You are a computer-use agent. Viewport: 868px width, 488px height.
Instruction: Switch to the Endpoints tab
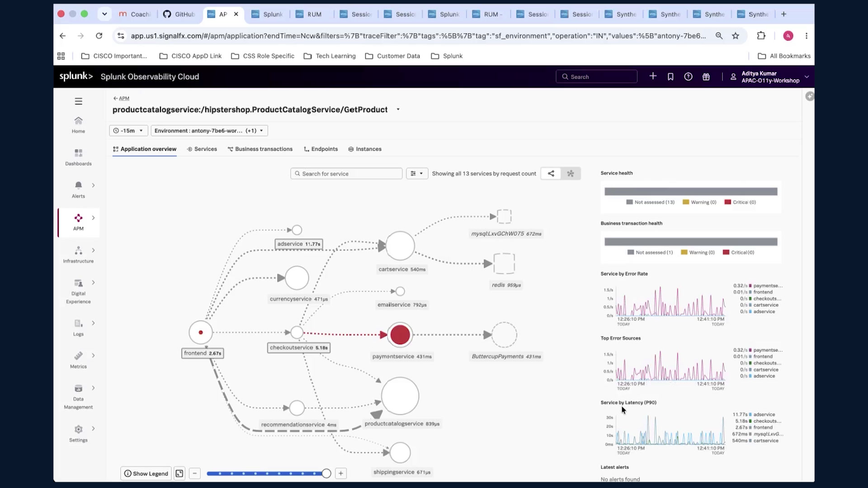pyautogui.click(x=321, y=149)
